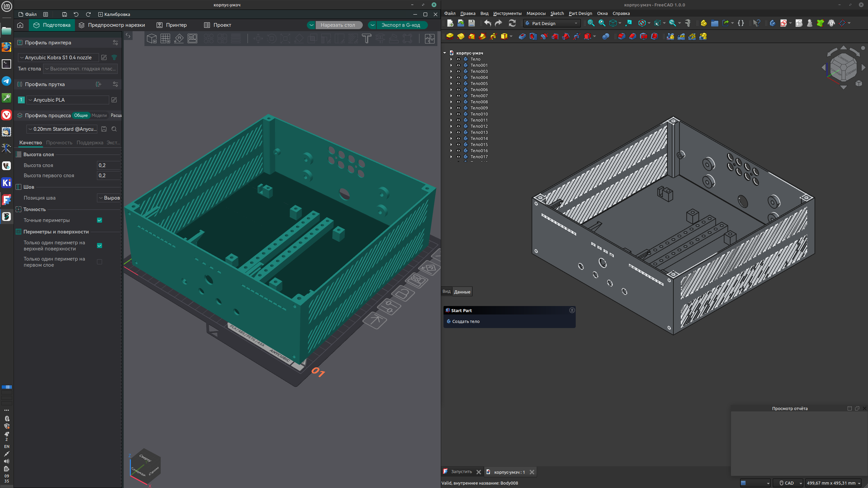Click the Fillet tool icon
This screenshot has height=488, width=868.
pos(622,36)
